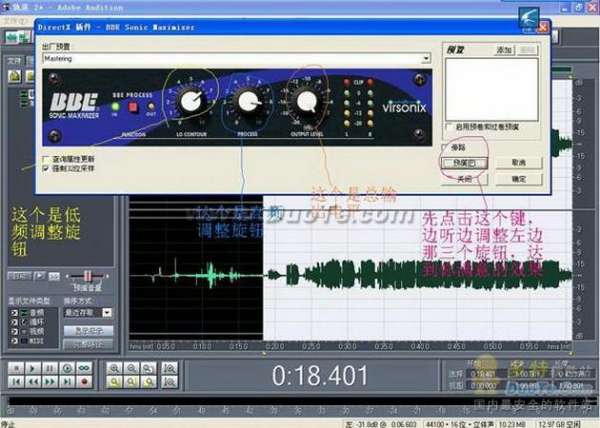Click Zoom to right edge of selection

[x=148, y=382]
